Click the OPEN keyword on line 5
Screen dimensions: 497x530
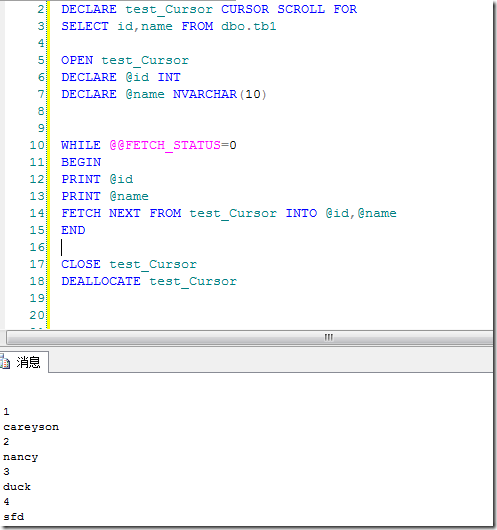click(77, 60)
